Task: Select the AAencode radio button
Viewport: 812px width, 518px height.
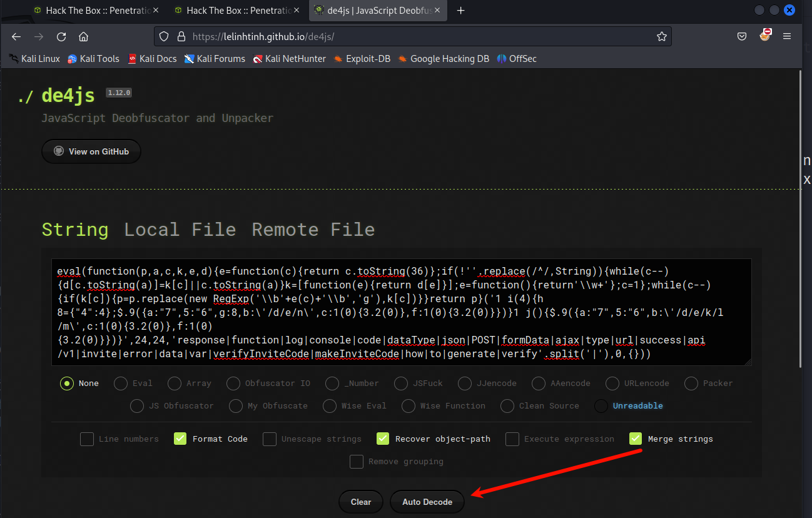Action: click(539, 383)
